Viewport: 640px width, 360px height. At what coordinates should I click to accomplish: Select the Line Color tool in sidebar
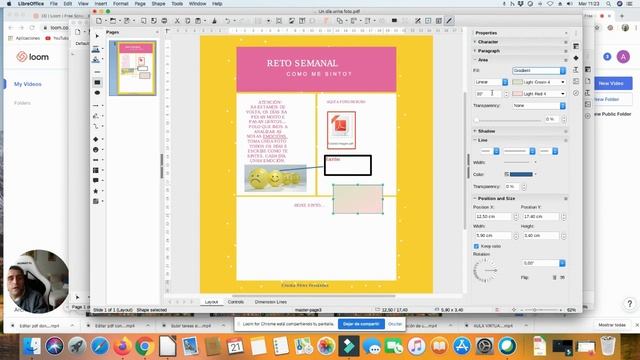[x=96, y=49]
